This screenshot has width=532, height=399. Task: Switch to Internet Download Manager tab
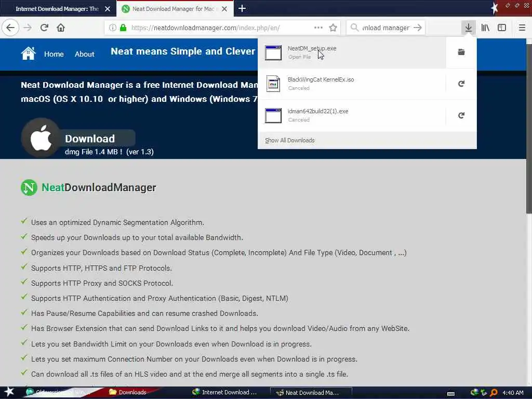point(57,9)
